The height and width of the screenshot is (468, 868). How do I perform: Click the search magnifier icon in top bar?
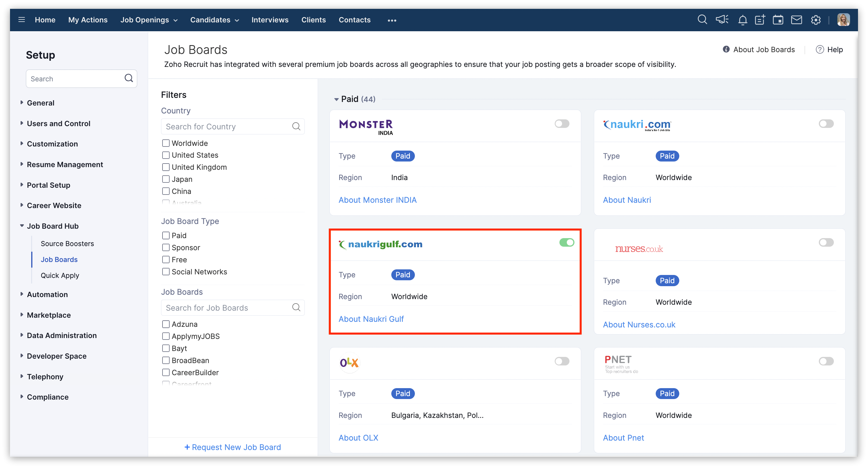(x=702, y=20)
